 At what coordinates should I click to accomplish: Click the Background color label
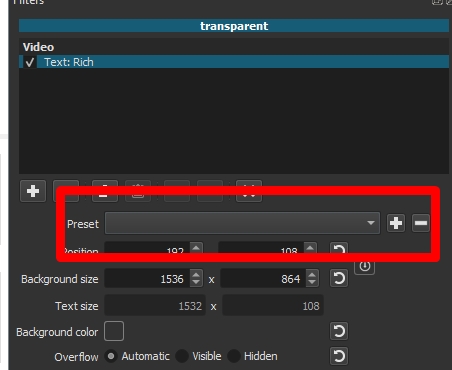tap(57, 332)
